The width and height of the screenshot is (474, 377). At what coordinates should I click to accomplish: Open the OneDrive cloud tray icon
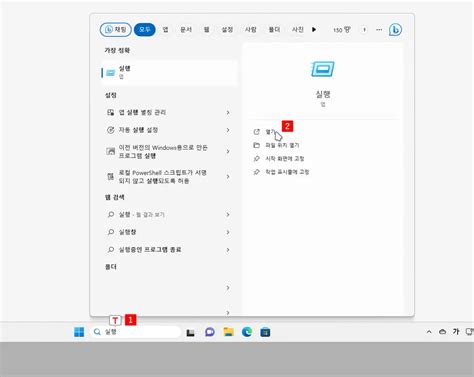pyautogui.click(x=442, y=332)
